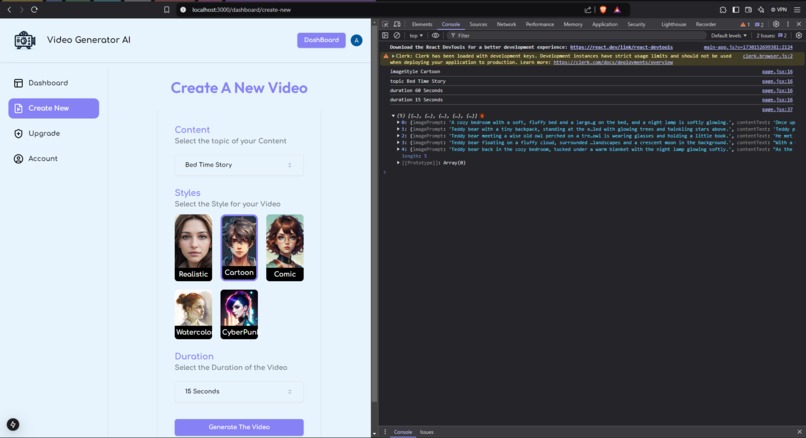This screenshot has height=438, width=806.
Task: Choose the Comic style thumbnail
Action: [285, 248]
